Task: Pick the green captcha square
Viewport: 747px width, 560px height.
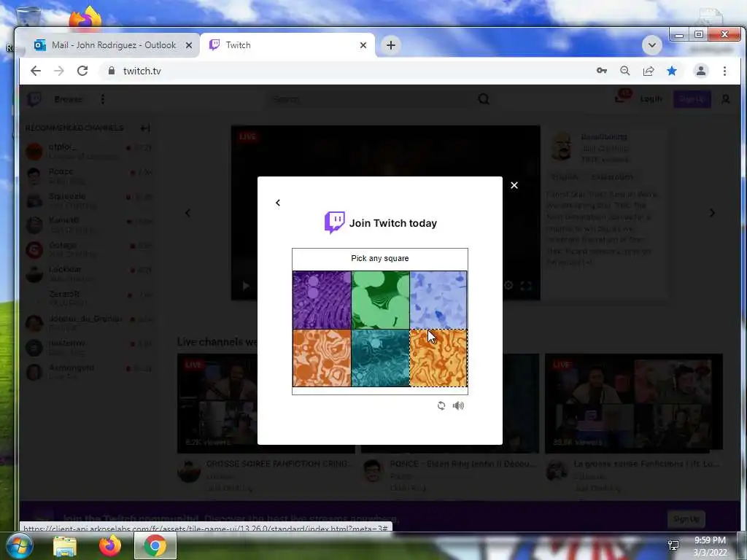Action: pyautogui.click(x=380, y=300)
